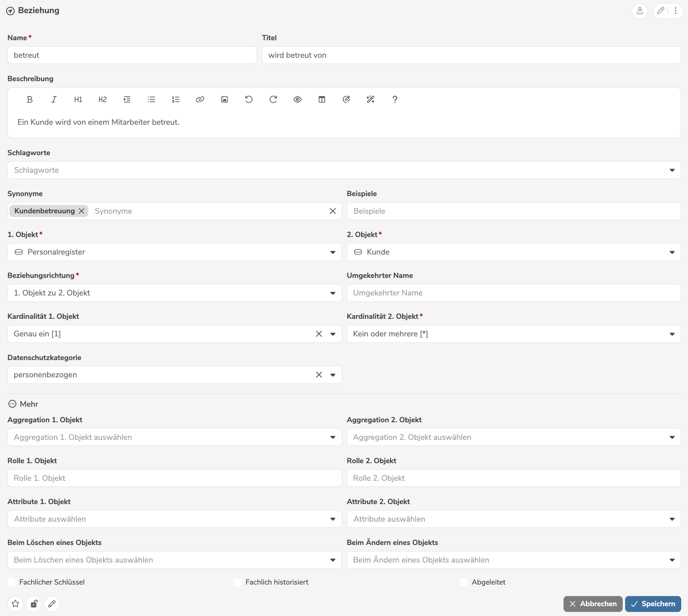The height and width of the screenshot is (616, 688).
Task: Click the numbered list icon
Action: coord(176,99)
